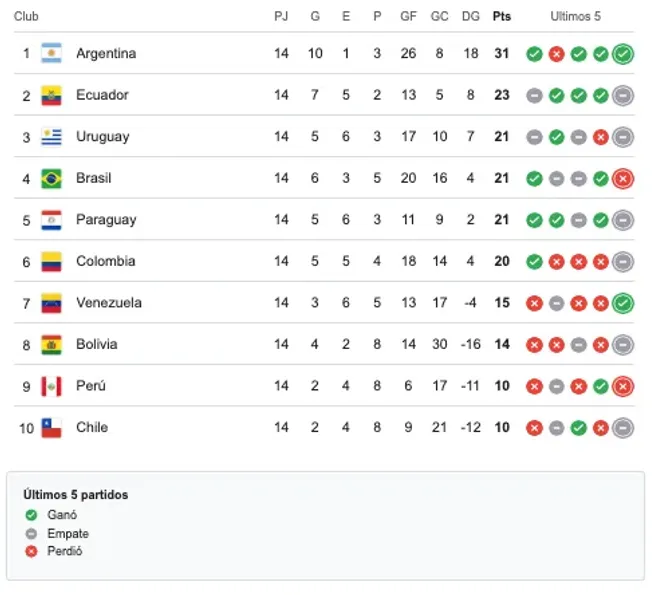654x595 pixels.
Task: Click Argentina's latest match win icon
Action: coord(623,54)
